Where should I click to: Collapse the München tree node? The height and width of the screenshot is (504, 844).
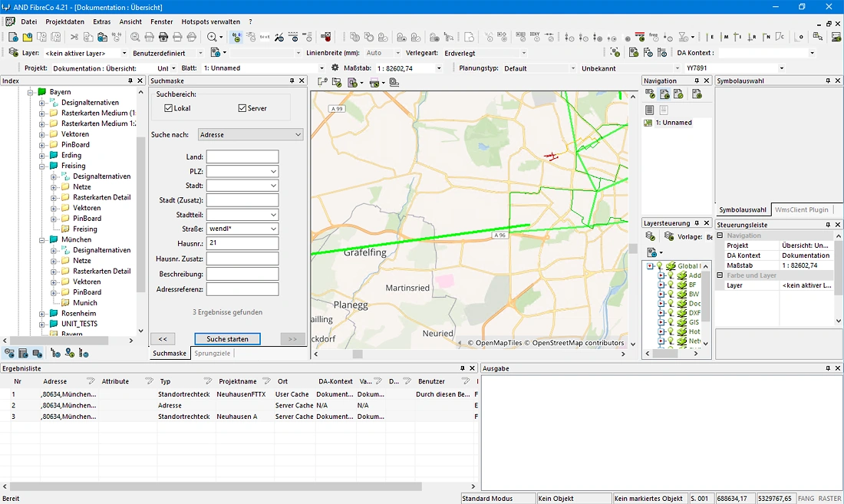click(42, 239)
